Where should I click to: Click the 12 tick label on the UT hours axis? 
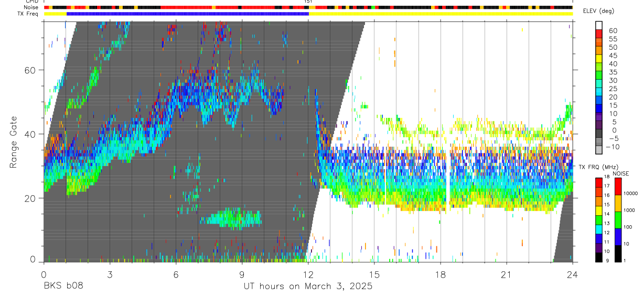point(308,274)
